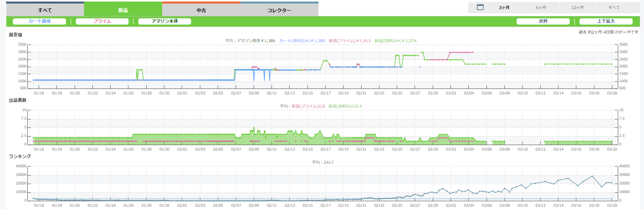
Task: Click the カート(送料込み) ¥1,389 legend label
Action: [302, 41]
